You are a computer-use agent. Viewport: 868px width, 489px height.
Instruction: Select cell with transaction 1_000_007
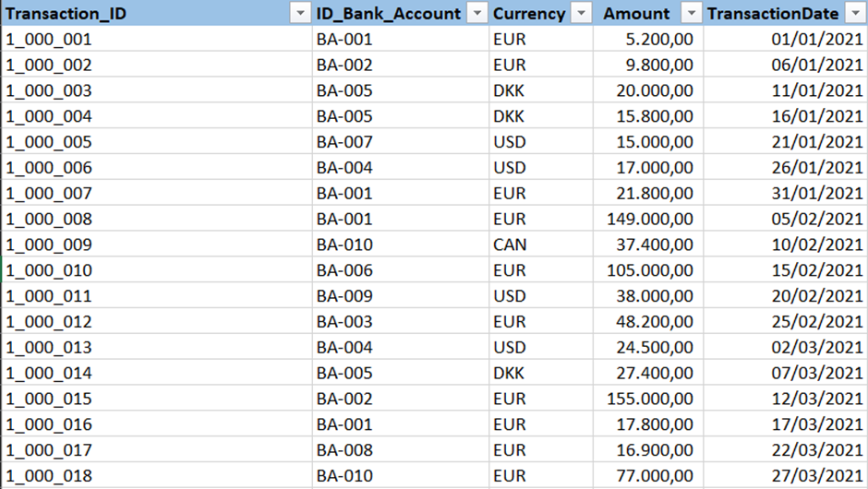click(157, 193)
